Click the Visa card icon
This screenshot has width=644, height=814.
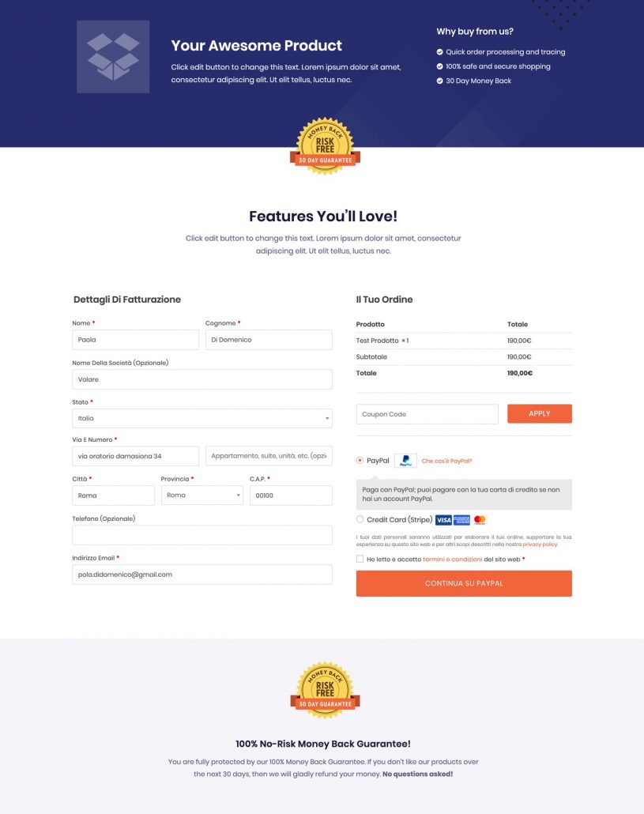(444, 520)
